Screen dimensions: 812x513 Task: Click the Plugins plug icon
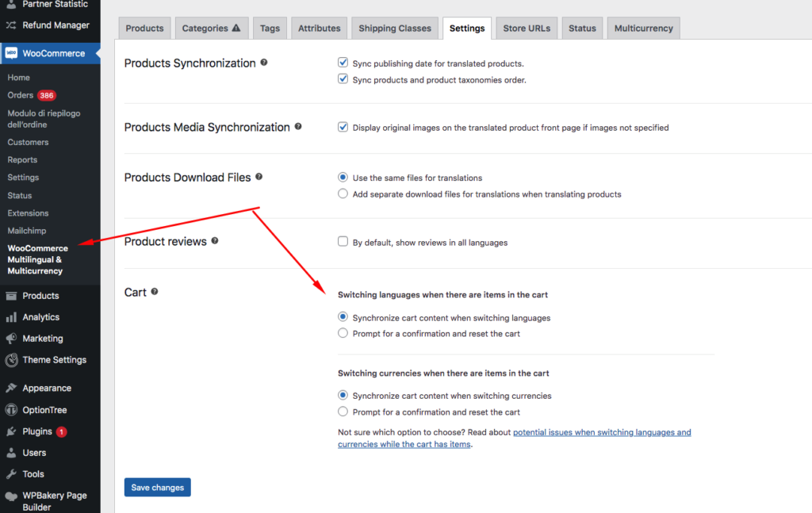(x=11, y=431)
